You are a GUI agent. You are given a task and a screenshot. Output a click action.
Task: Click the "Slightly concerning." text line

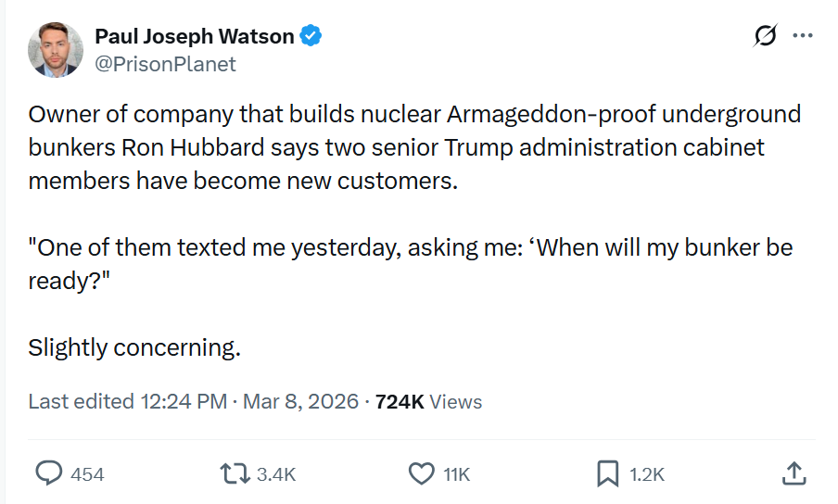click(134, 348)
